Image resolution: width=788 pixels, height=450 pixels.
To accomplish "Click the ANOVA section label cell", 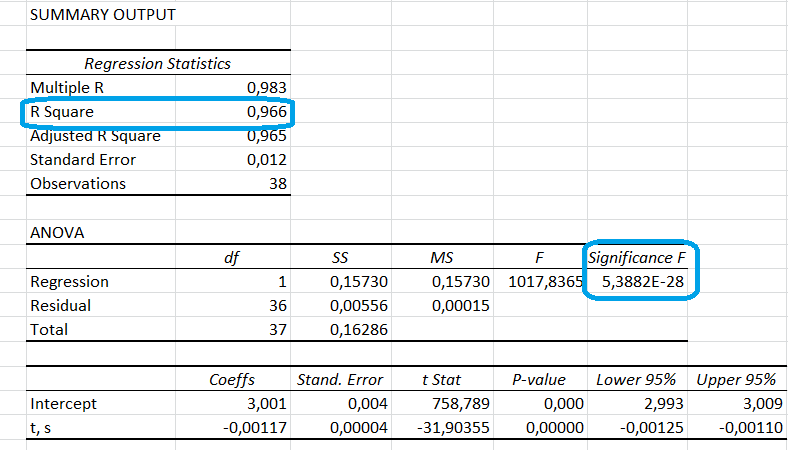I will point(56,232).
